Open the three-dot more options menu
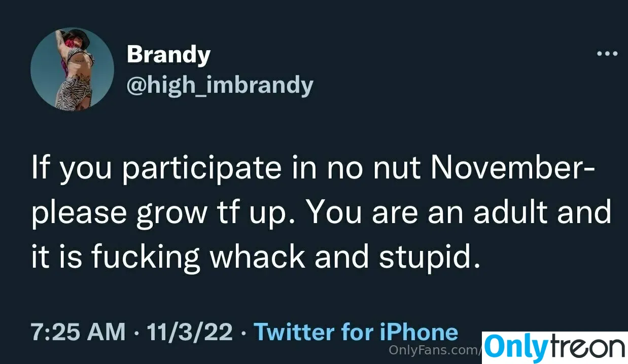 coord(607,53)
